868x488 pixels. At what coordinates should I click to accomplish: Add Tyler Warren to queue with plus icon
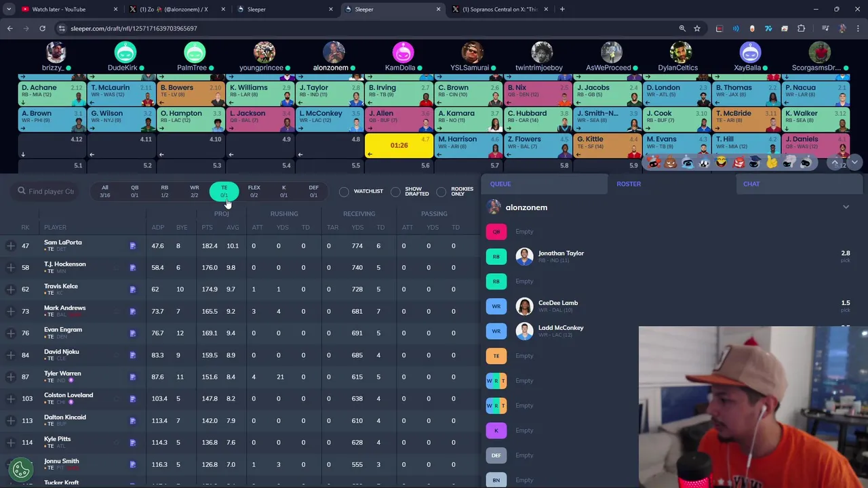[x=10, y=376]
